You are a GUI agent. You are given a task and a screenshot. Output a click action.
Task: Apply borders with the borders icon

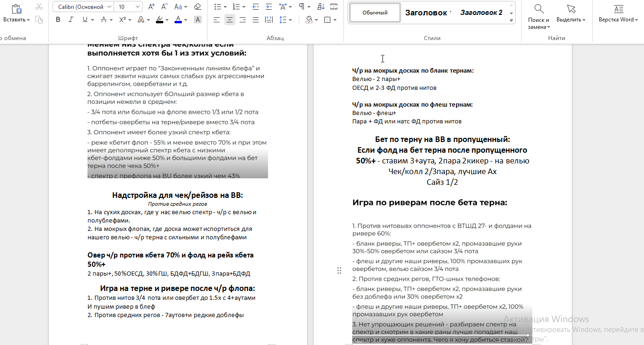327,20
